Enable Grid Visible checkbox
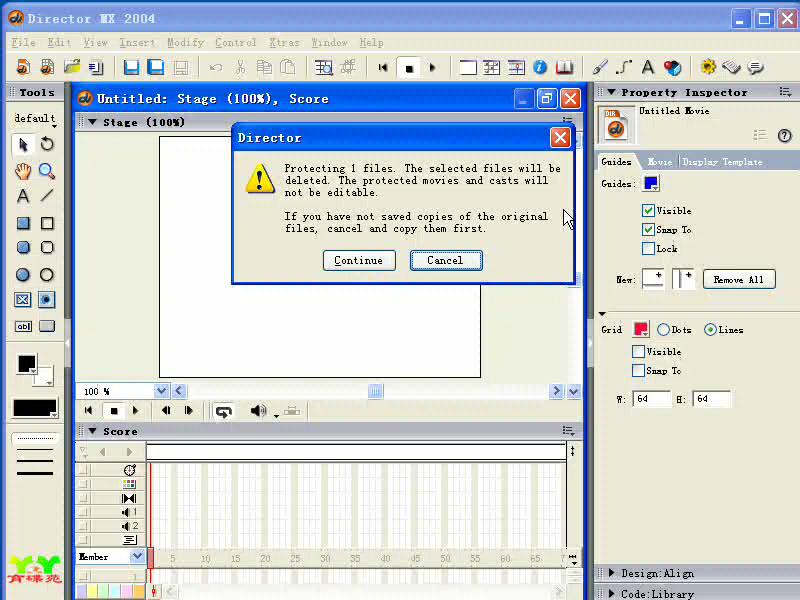 [638, 352]
